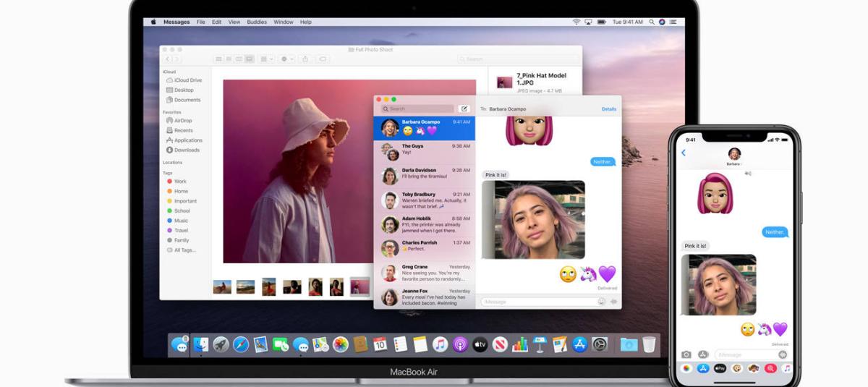This screenshot has height=387, width=868.
Task: Click Finder window search field
Action: 516,59
